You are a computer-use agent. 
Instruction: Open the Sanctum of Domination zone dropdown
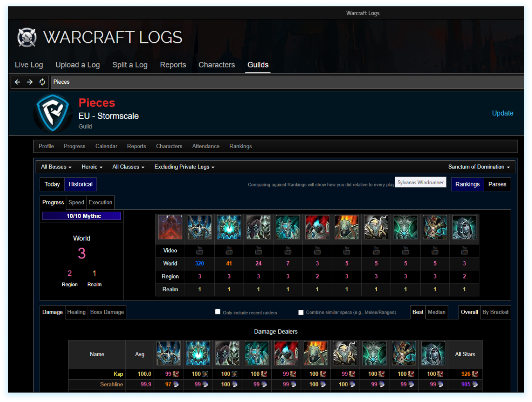coord(479,167)
